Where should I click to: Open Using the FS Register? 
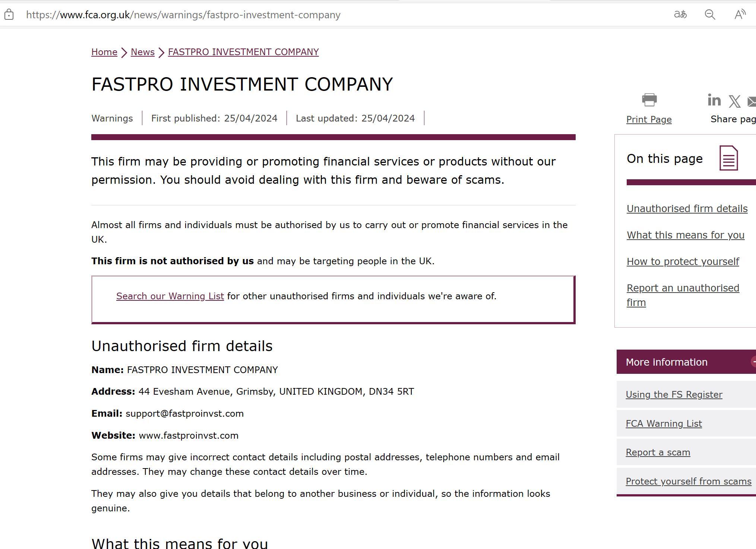click(x=674, y=394)
